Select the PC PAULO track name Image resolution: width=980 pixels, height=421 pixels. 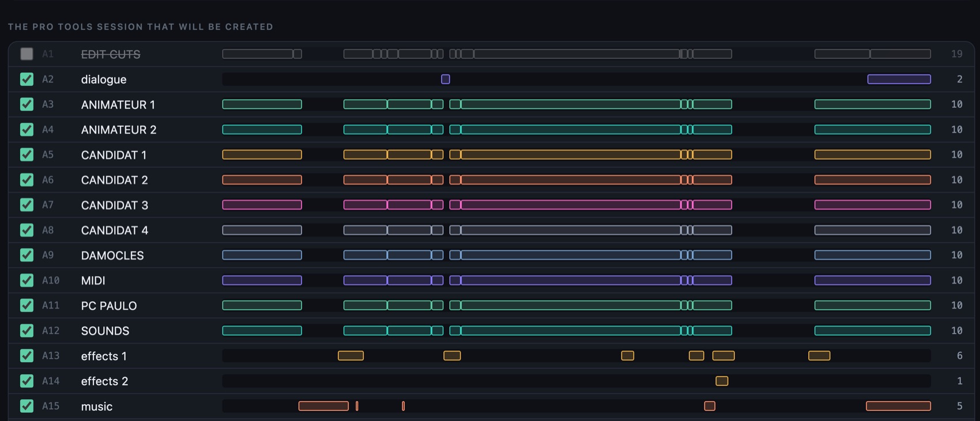[109, 306]
